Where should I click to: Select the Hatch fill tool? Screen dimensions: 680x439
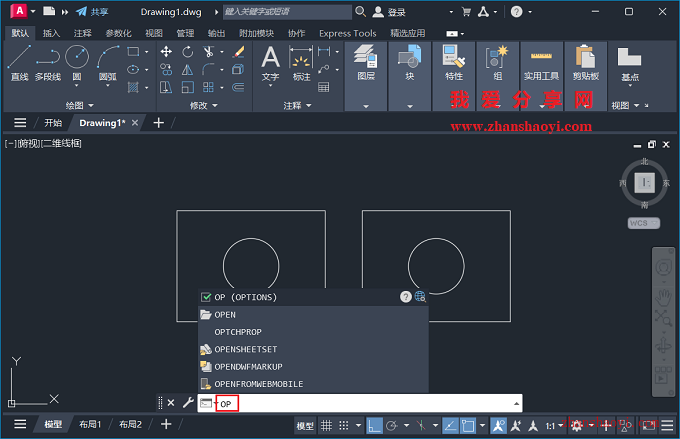(x=134, y=87)
